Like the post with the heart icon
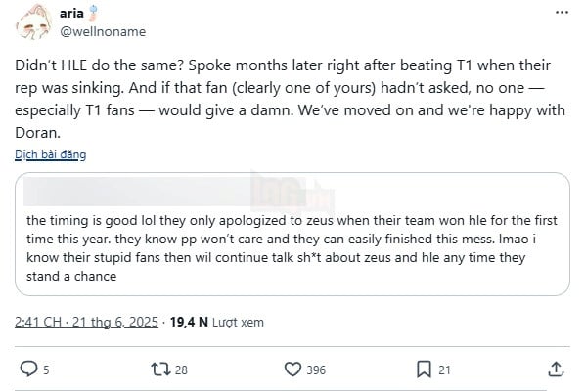The height and width of the screenshot is (392, 585). 292,370
